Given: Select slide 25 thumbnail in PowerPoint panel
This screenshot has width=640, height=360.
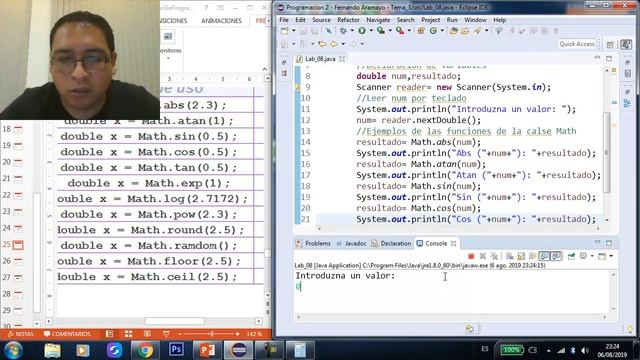Looking at the screenshot, I should 18,245.
